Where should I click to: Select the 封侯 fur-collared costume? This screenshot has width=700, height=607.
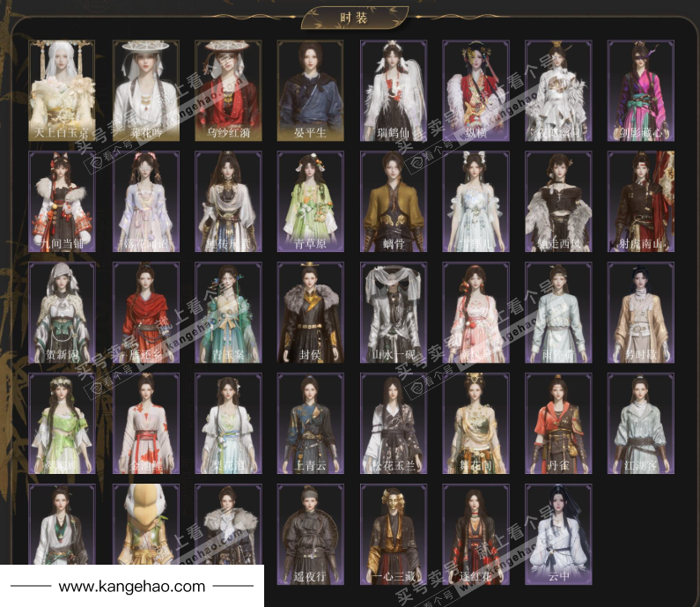click(310, 313)
